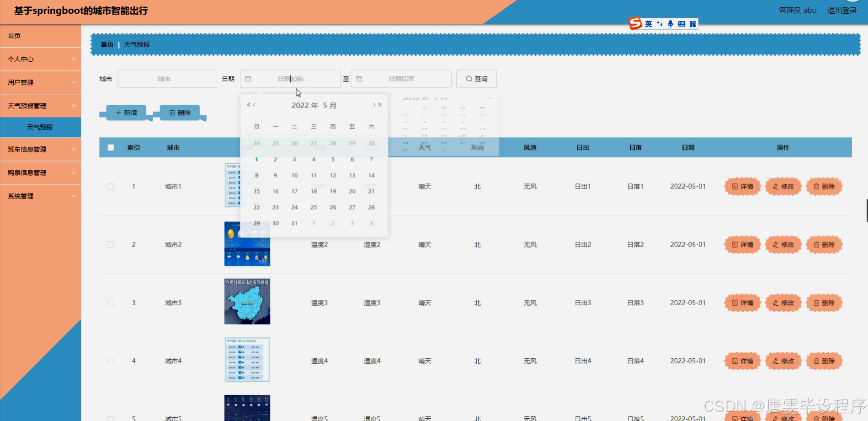Screen dimensions: 868x421
Task: Click 风速 column header
Action: 530,147
